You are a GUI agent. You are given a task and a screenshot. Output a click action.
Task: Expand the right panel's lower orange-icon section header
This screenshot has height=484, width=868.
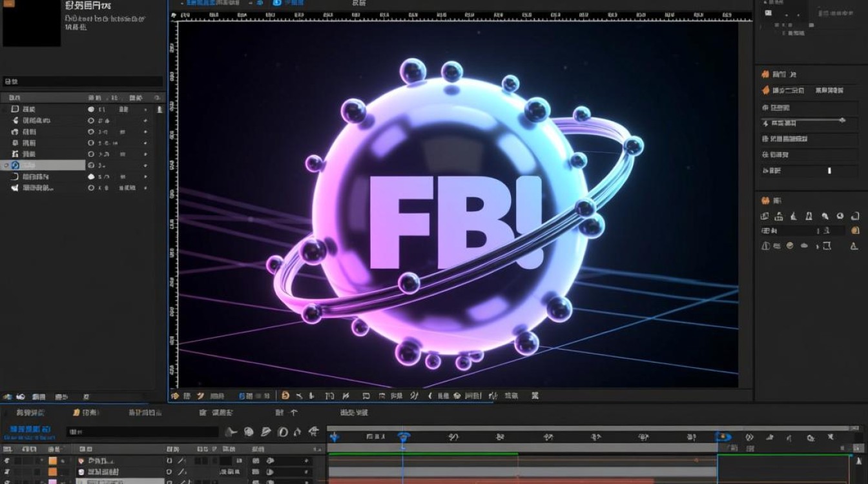pos(766,201)
